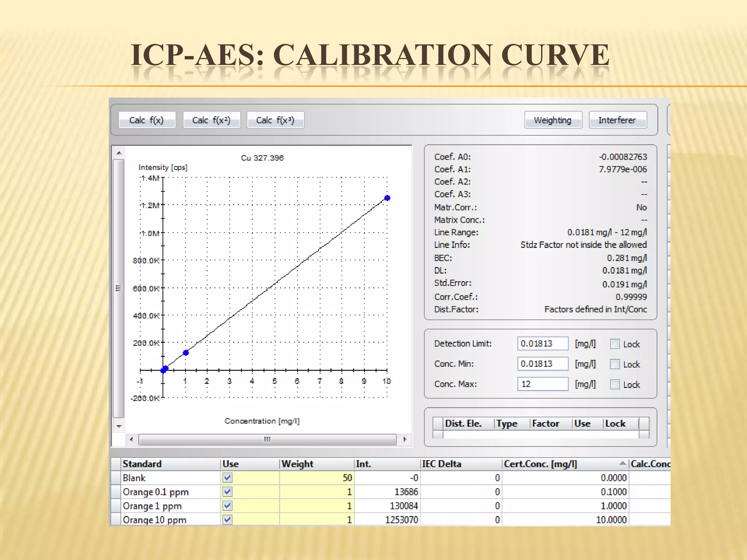Viewport: 747px width, 560px height.
Task: Click the Calc f(x) button
Action: [147, 120]
